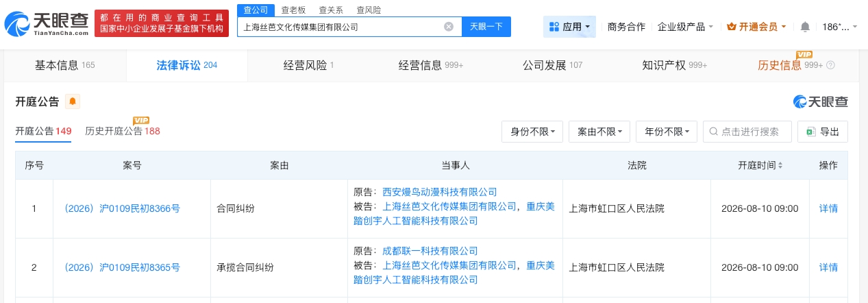Open the 应用 apps dropdown
868x303 pixels.
click(569, 27)
